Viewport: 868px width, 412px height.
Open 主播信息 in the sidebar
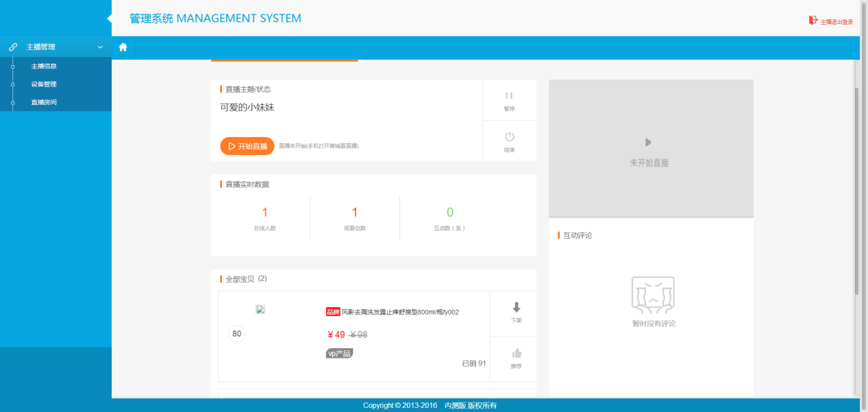[44, 66]
